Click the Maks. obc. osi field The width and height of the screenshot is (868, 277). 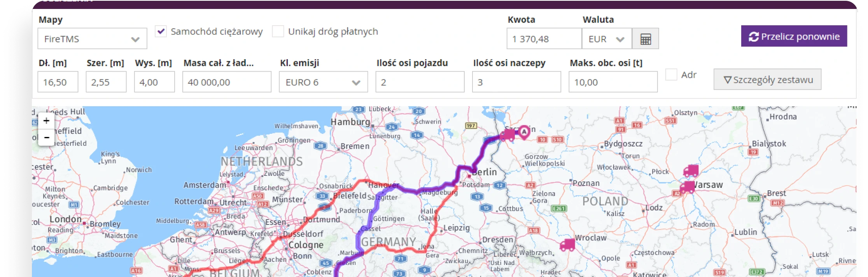point(613,82)
